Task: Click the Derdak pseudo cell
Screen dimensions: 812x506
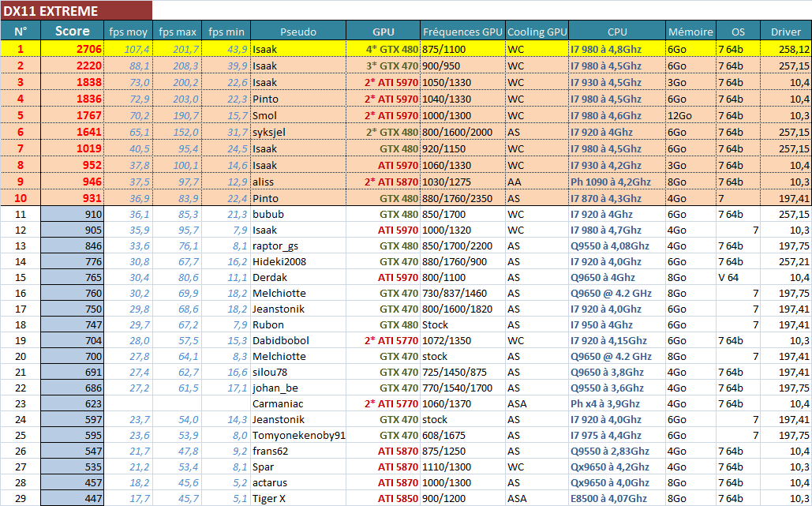Action: 298,277
